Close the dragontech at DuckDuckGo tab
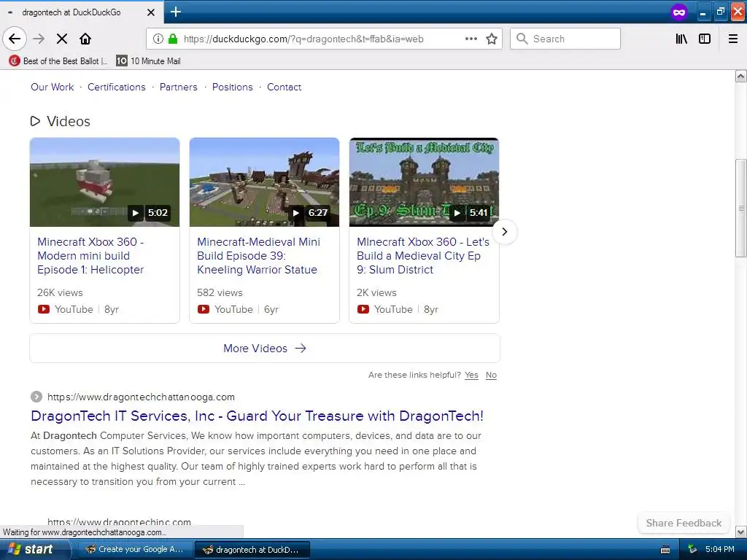 tap(151, 12)
